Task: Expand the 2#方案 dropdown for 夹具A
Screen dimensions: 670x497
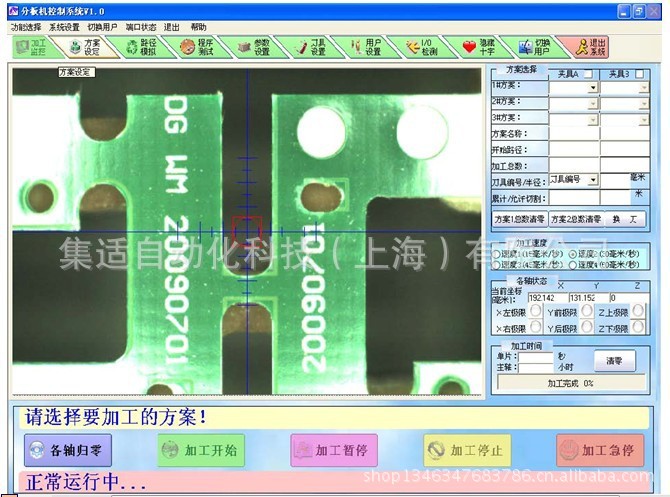Action: [x=593, y=102]
